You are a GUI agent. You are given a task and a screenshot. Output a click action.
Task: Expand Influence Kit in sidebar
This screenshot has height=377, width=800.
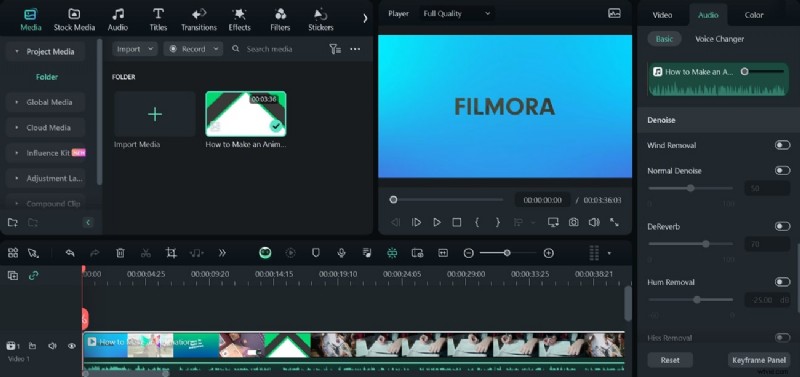[17, 153]
